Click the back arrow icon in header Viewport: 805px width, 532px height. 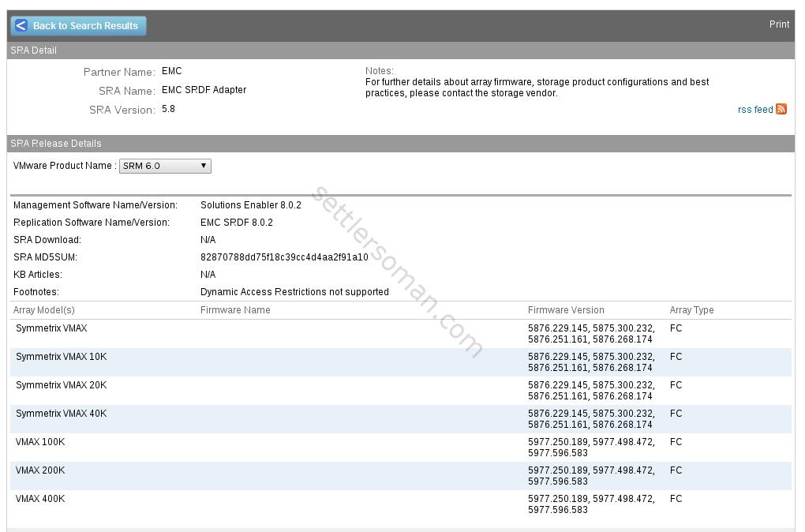[21, 26]
